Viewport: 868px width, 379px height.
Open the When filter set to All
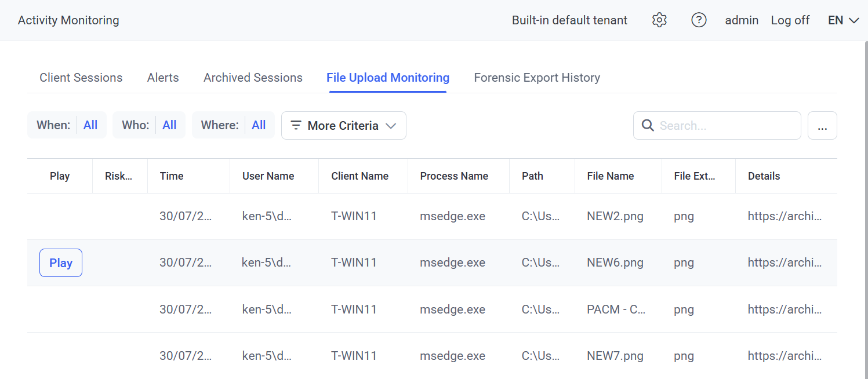tap(90, 125)
